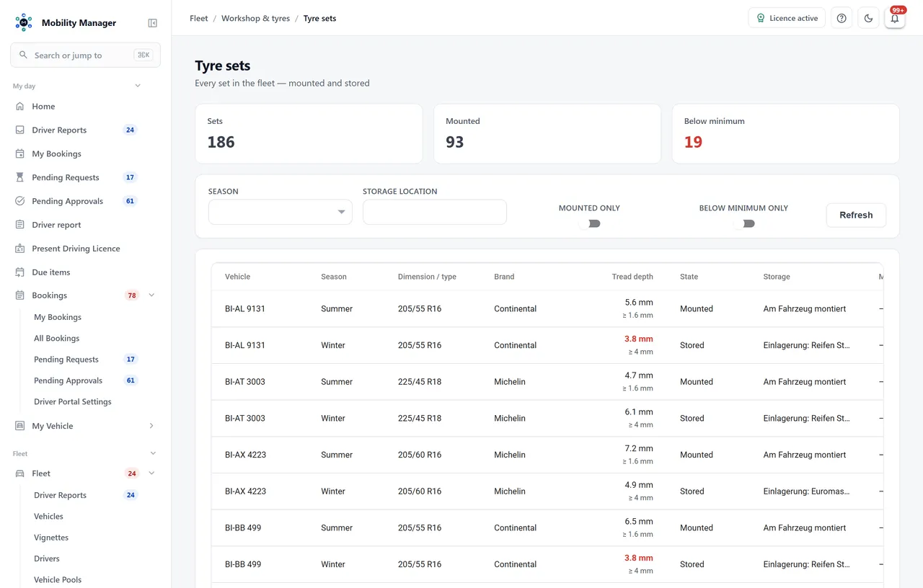Viewport: 923px width, 588px height.
Task: Switch to dark mode moon icon
Action: pos(868,19)
